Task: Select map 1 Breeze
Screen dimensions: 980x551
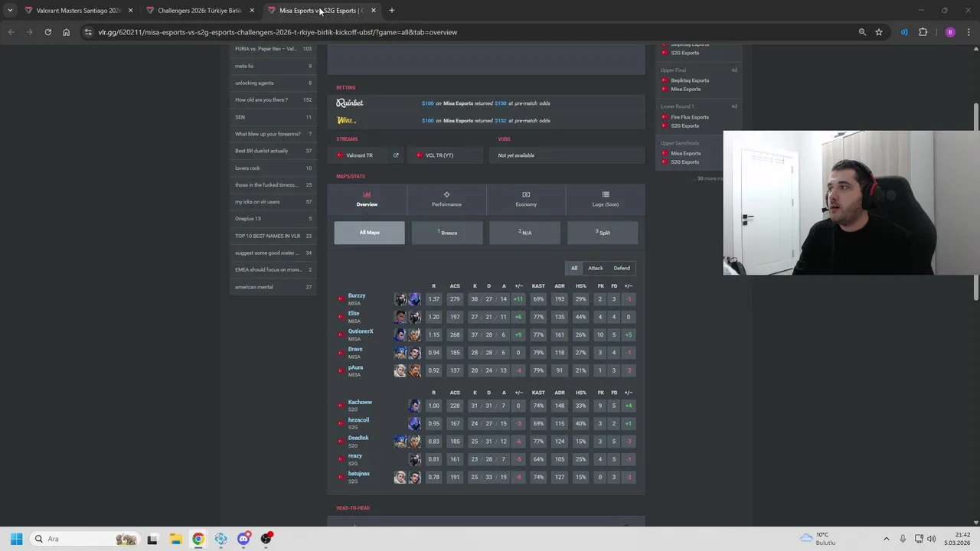Action: [x=447, y=233]
